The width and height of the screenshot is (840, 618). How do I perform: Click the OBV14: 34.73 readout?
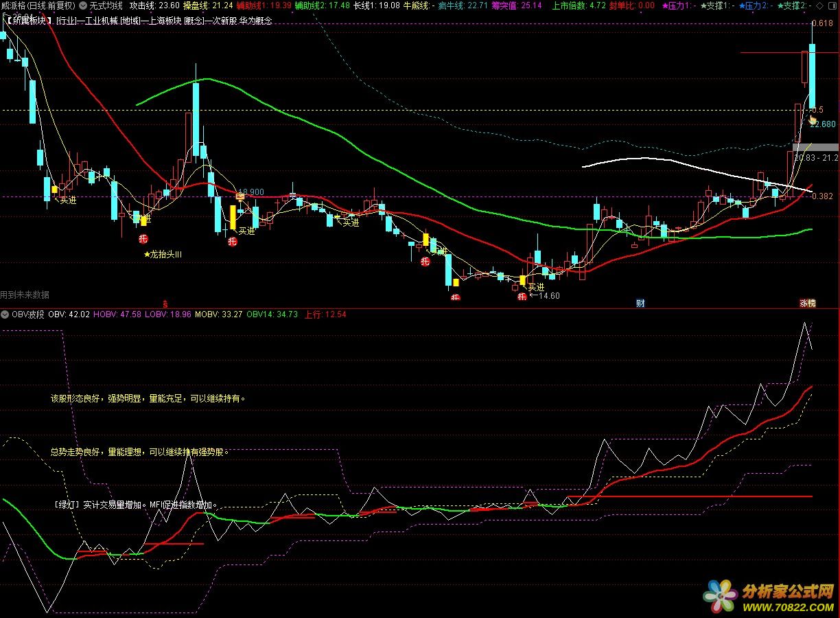point(272,314)
